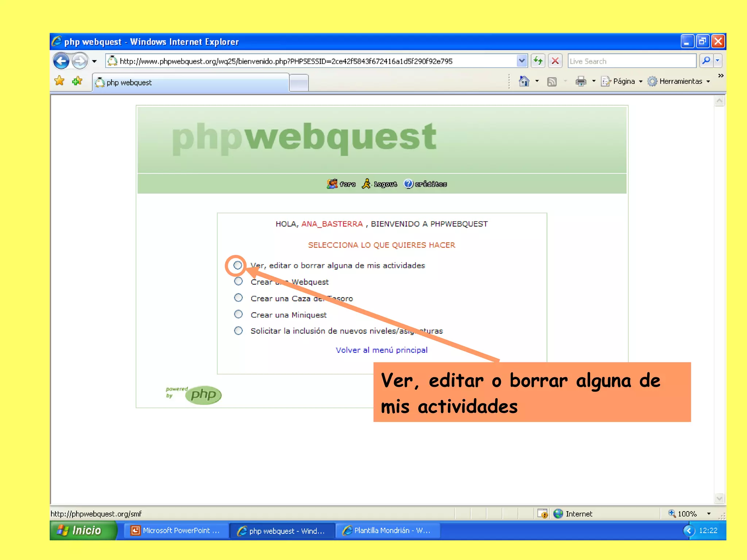Open the recent pages dropdown arrow
747x560 pixels.
tap(94, 61)
